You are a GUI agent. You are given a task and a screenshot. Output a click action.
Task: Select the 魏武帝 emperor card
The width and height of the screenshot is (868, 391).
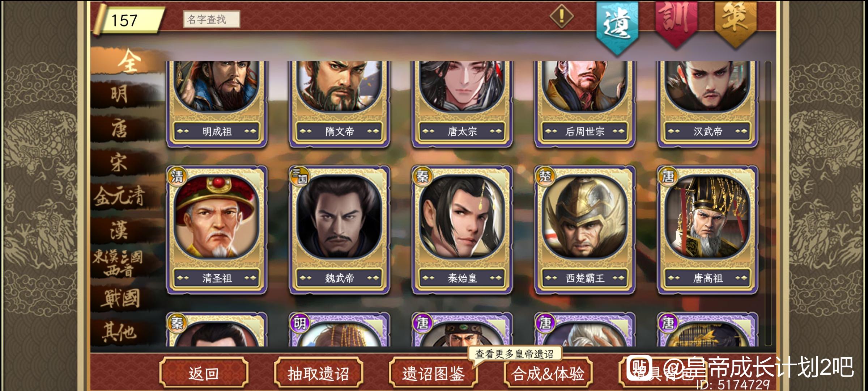point(339,230)
